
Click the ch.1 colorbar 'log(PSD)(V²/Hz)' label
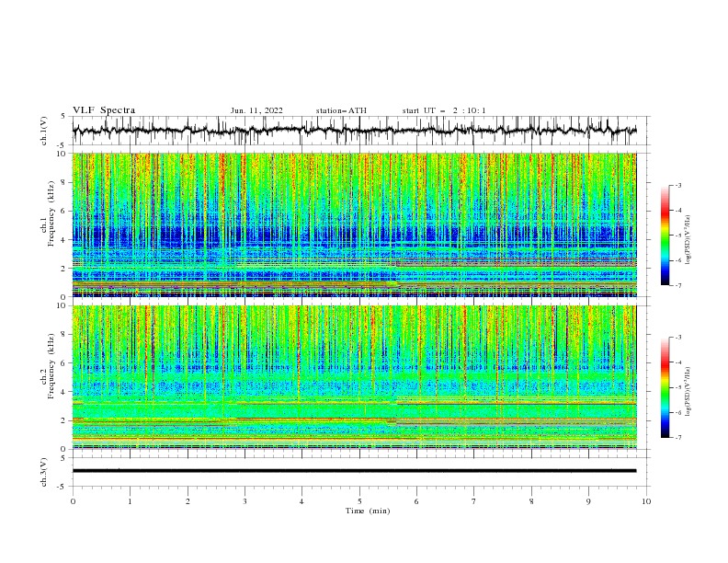(x=688, y=240)
